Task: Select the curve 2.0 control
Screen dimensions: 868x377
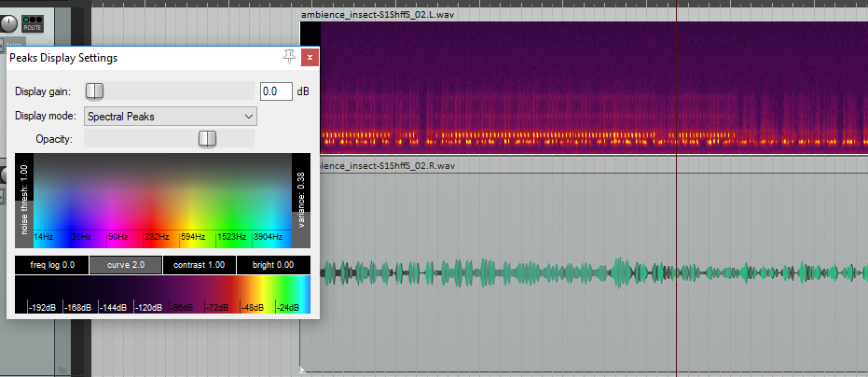Action: tap(126, 265)
